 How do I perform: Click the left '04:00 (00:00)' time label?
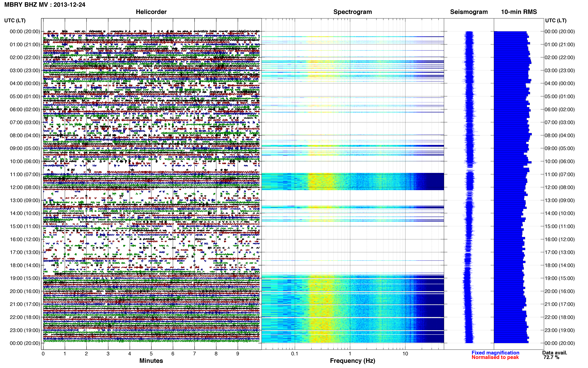click(25, 83)
